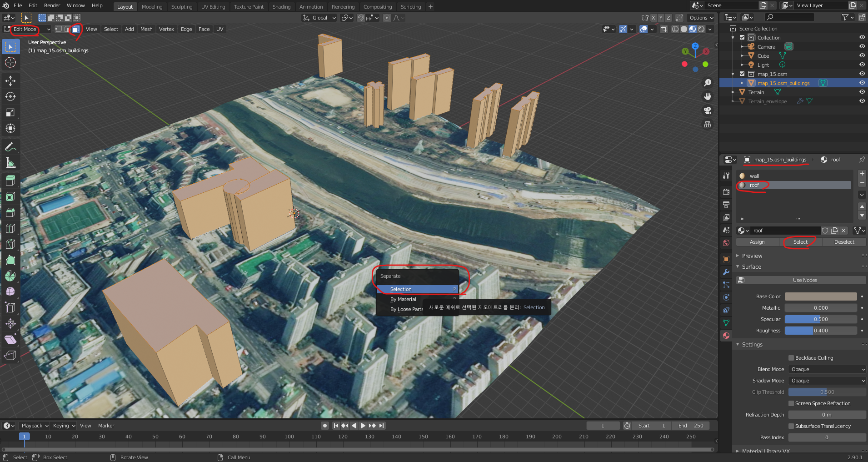Enable the Backface Culling checkbox
868x462 pixels.
point(791,358)
